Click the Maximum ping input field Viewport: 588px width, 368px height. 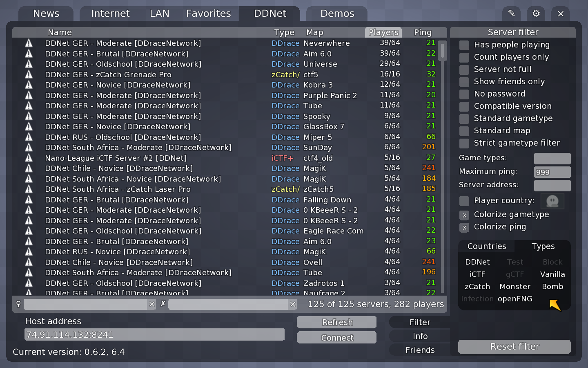552,172
